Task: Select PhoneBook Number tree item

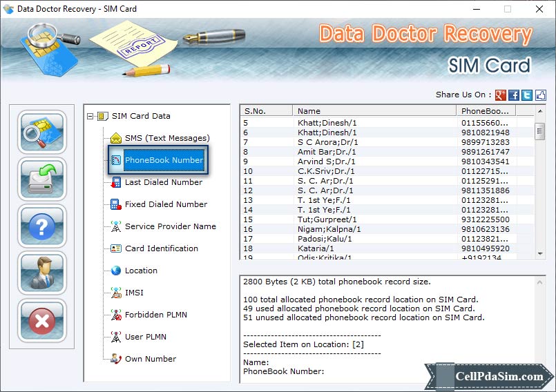Action: [164, 160]
